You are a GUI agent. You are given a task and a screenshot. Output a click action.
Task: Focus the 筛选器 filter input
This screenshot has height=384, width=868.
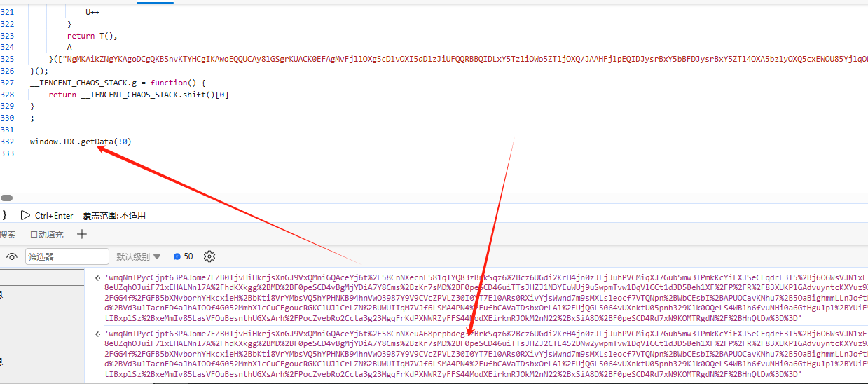(x=67, y=256)
